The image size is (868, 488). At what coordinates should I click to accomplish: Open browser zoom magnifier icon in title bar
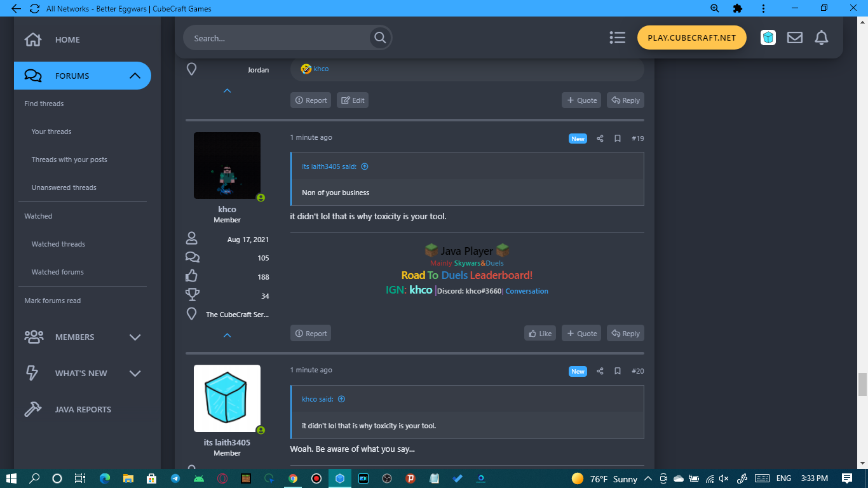(x=715, y=8)
